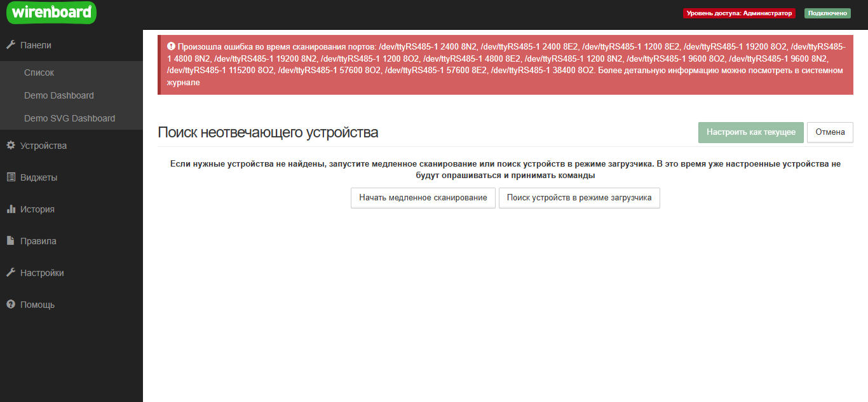The width and height of the screenshot is (868, 402).
Task: Open the Список panels list
Action: pyautogui.click(x=39, y=73)
